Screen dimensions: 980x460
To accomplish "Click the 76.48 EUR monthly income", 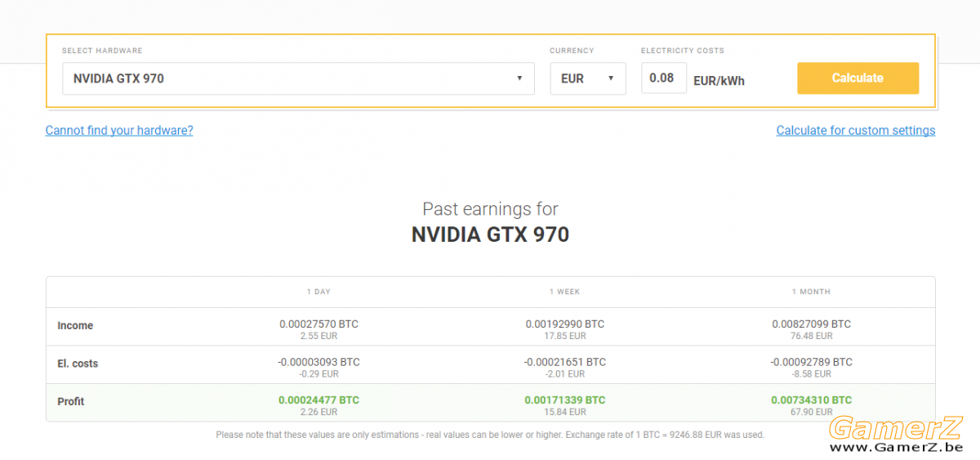I will pos(812,336).
